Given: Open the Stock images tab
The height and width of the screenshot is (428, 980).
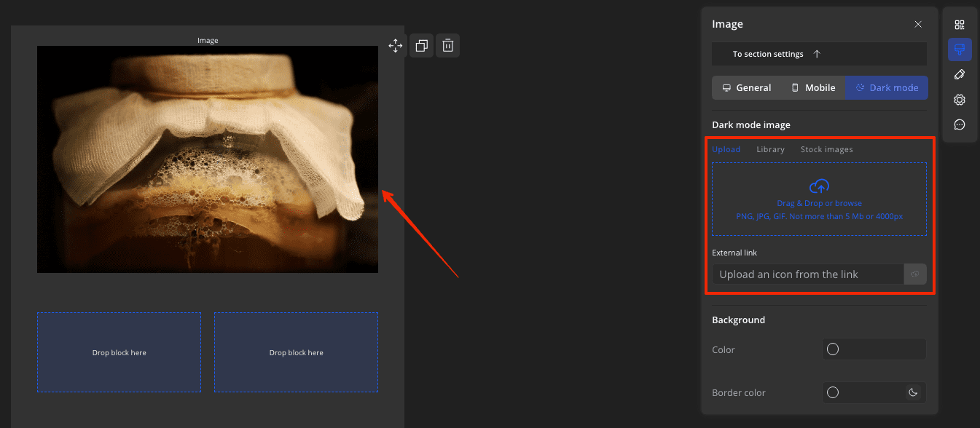Looking at the screenshot, I should [826, 149].
